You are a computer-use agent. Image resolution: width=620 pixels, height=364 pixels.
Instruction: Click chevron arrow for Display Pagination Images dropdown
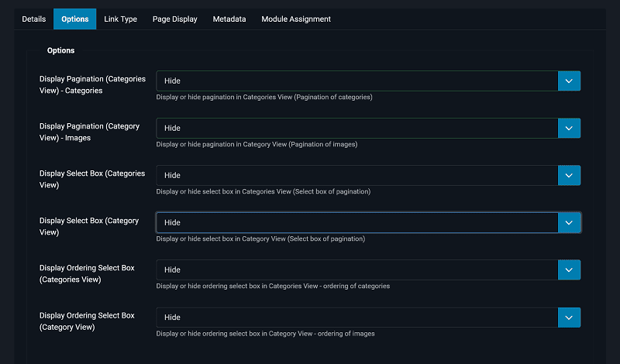click(569, 128)
